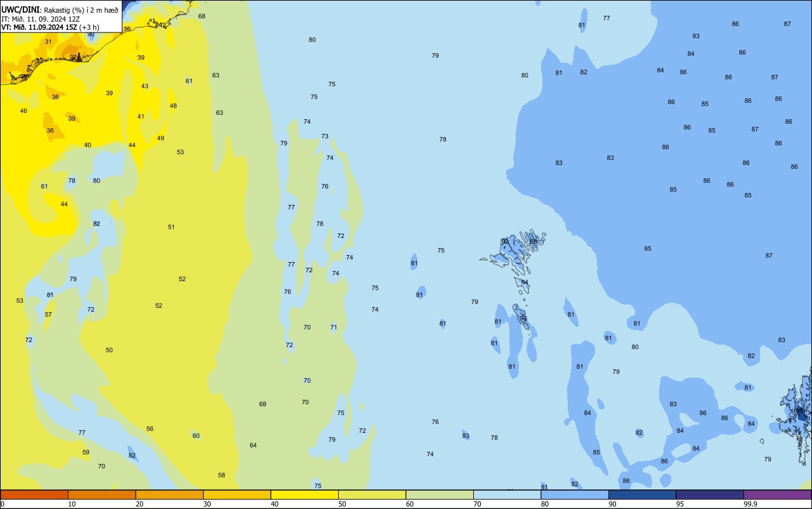Viewport: 812px width, 509px height.
Task: Click the humidity value '41' on the map
Action: [x=141, y=117]
